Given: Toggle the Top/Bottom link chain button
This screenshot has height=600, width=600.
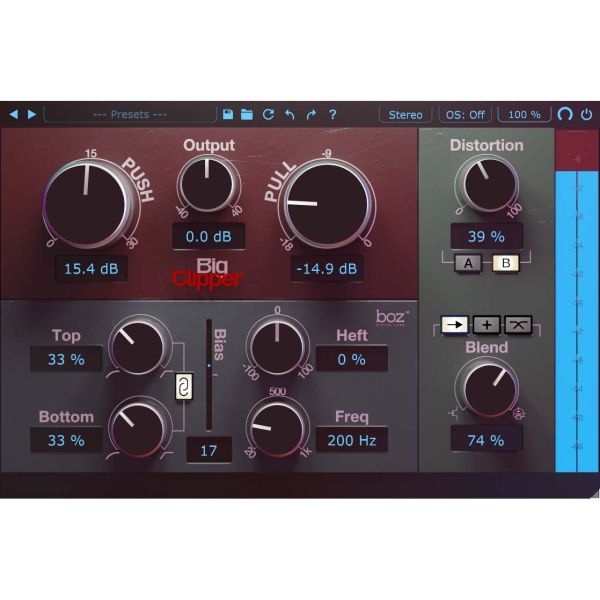Looking at the screenshot, I should coord(184,386).
